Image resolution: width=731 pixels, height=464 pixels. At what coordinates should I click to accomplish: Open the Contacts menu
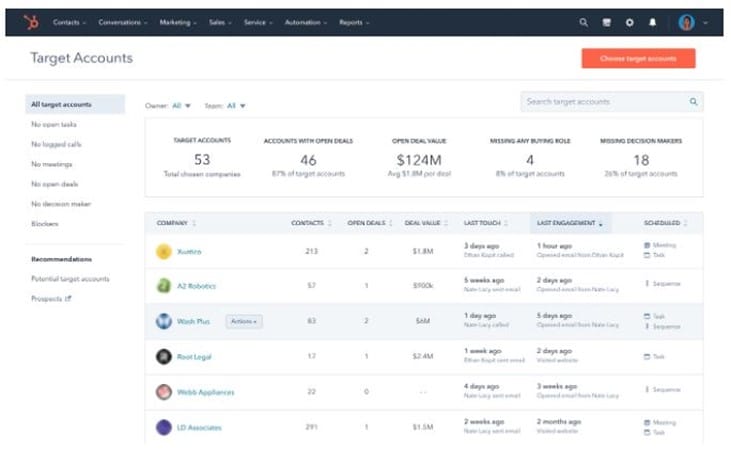[69, 22]
